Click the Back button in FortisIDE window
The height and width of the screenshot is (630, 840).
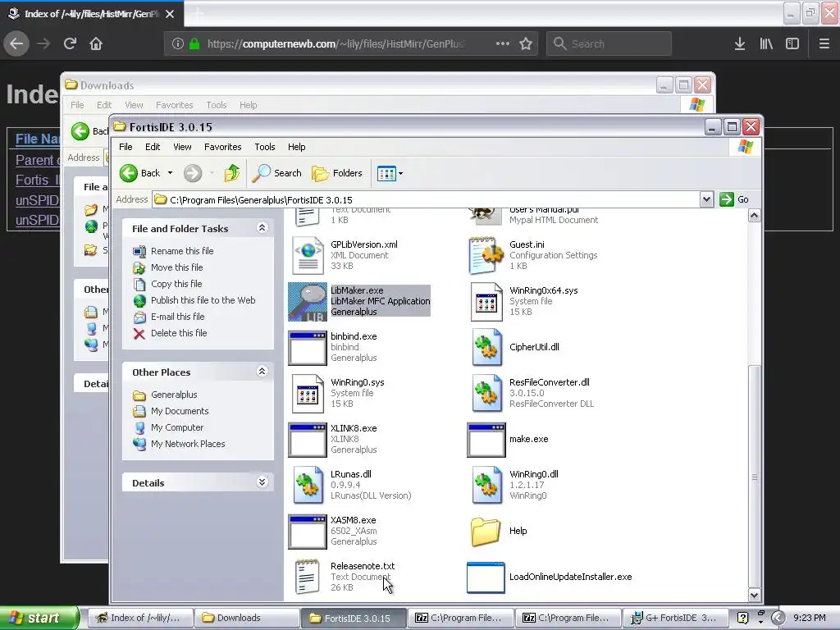pyautogui.click(x=140, y=173)
